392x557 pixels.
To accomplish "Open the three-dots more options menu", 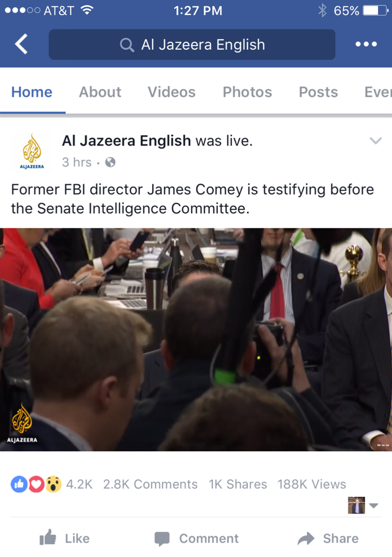I will coord(366,44).
